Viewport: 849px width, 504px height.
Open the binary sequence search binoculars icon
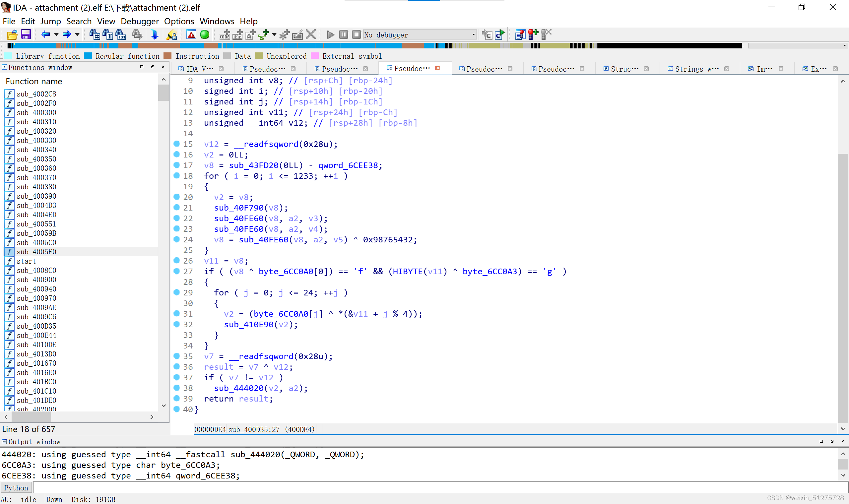[121, 34]
